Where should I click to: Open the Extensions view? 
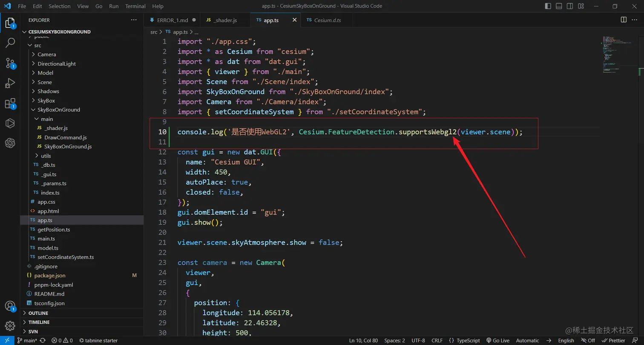pyautogui.click(x=10, y=103)
